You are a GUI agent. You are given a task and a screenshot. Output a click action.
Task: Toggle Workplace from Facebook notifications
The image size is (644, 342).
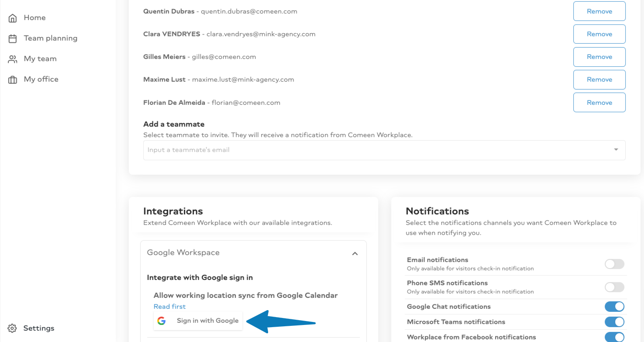tap(614, 337)
